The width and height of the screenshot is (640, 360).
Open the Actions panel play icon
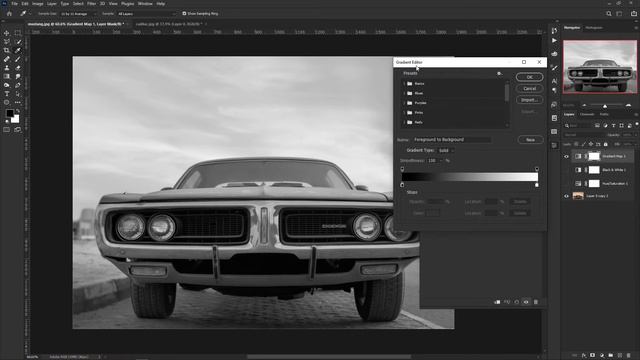coord(554,40)
